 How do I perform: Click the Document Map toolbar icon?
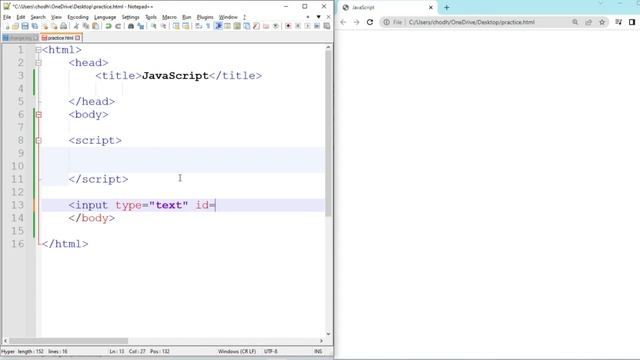pos(237,26)
